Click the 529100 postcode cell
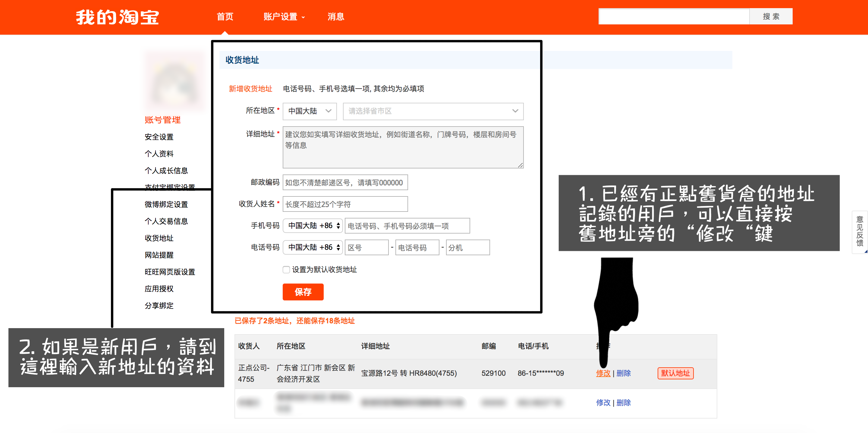868x433 pixels. tap(493, 373)
